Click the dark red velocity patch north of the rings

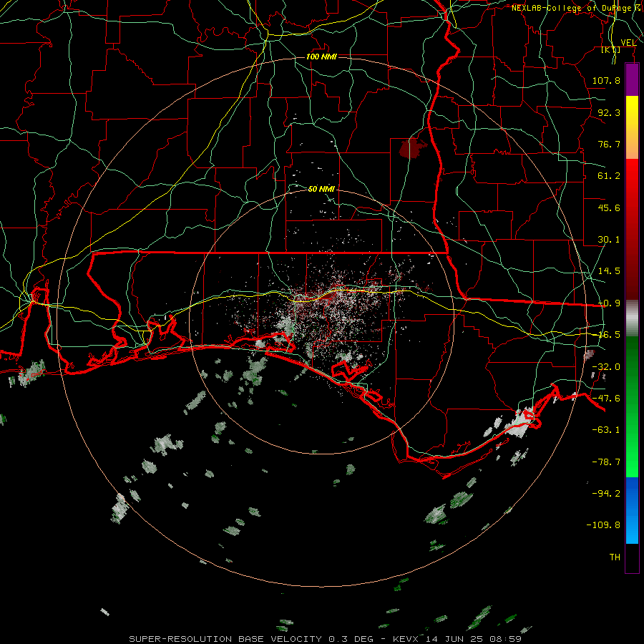412,148
